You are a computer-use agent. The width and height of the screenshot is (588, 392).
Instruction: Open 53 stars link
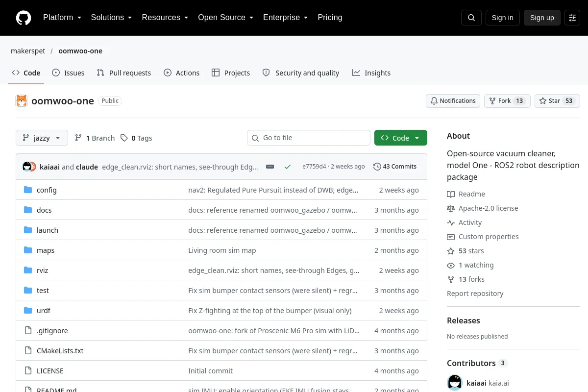point(465,251)
